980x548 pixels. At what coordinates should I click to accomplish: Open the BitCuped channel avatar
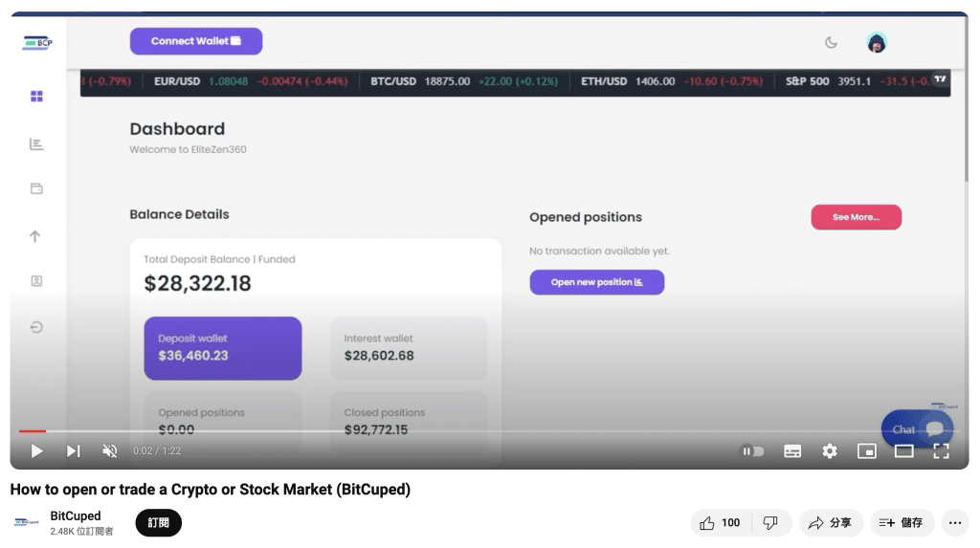pos(27,522)
